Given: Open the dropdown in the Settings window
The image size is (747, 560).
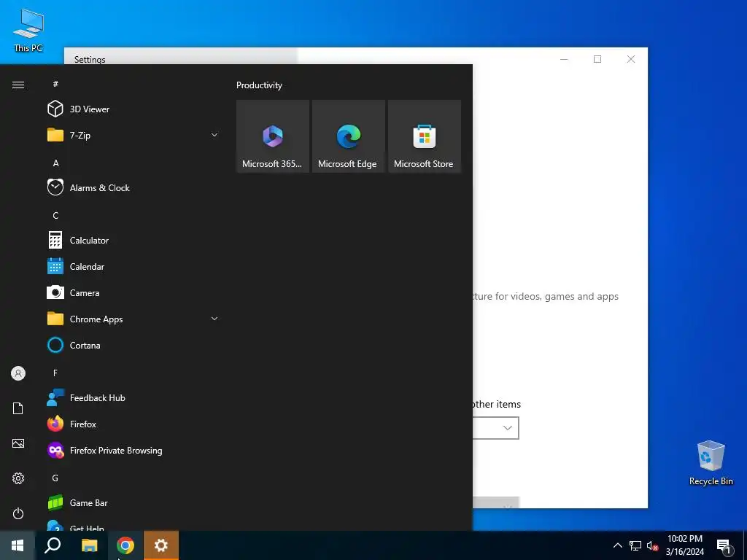Looking at the screenshot, I should click(495, 428).
